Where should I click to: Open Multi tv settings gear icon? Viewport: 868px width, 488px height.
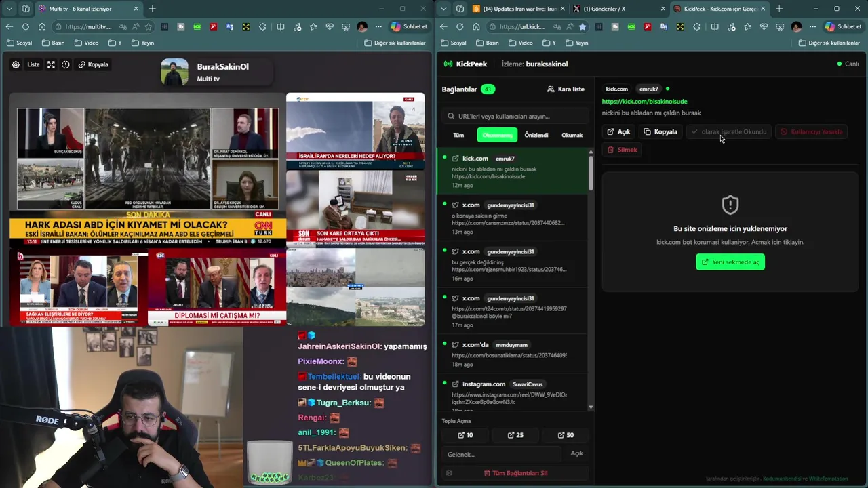[16, 64]
